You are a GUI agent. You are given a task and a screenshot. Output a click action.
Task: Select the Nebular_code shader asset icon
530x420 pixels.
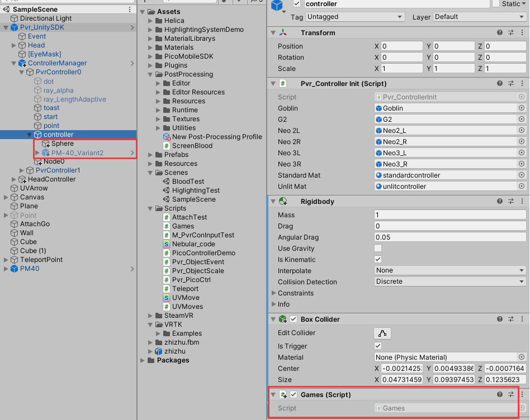point(166,244)
